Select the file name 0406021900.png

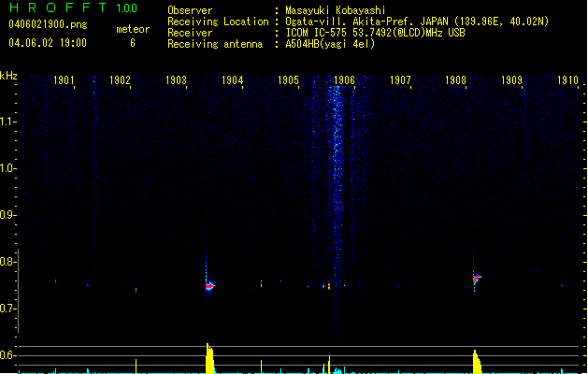[48, 24]
